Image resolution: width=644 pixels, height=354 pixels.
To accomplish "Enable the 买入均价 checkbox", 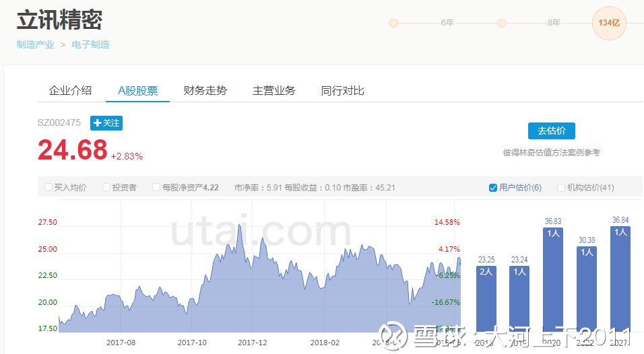I will coord(49,188).
